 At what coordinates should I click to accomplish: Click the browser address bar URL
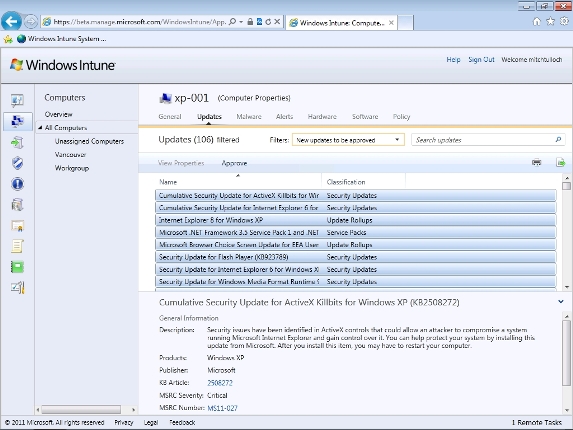(139, 22)
